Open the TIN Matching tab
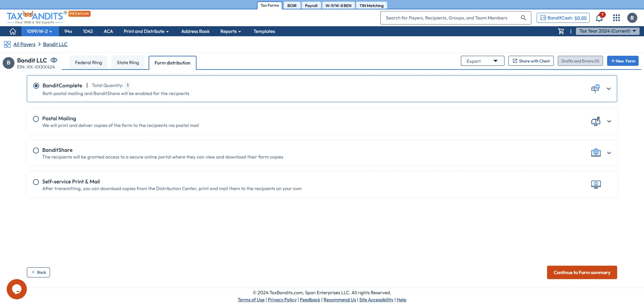The width and height of the screenshot is (644, 306). click(x=371, y=5)
